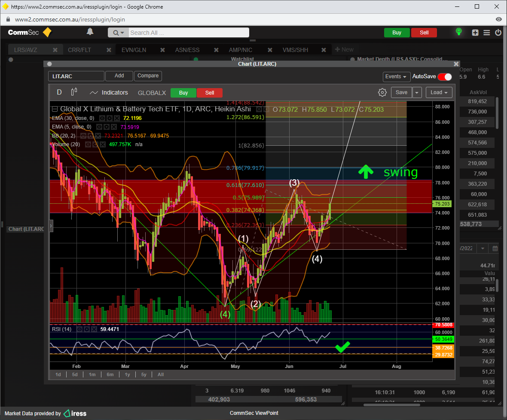Screen dimensions: 507x420
Task: Click the CommSec diamond logo
Action: 47,32
